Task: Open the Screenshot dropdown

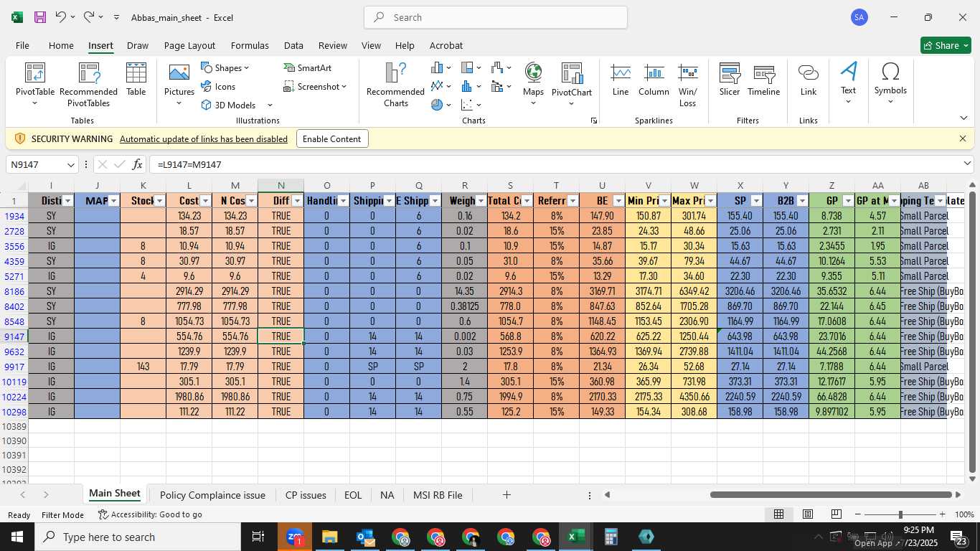Action: point(315,86)
